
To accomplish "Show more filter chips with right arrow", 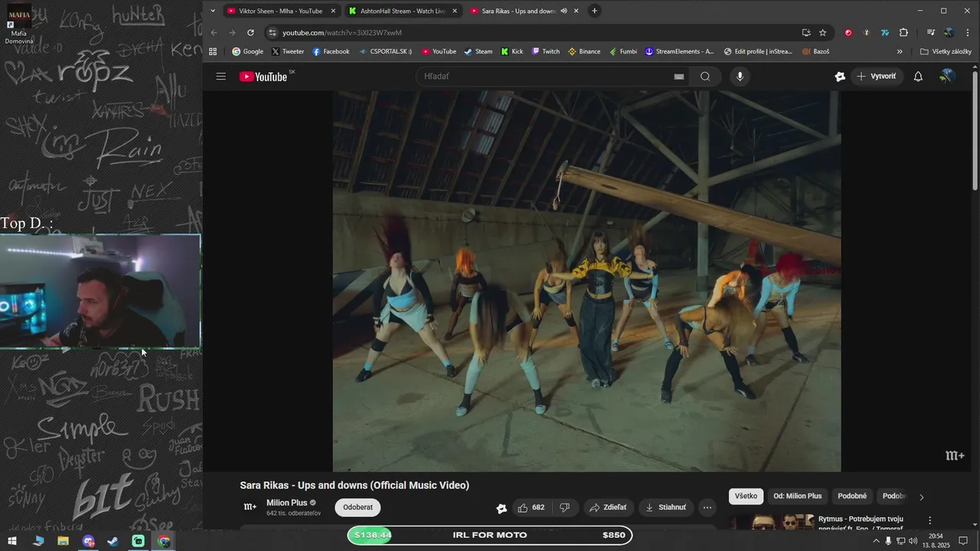I will pos(921,497).
